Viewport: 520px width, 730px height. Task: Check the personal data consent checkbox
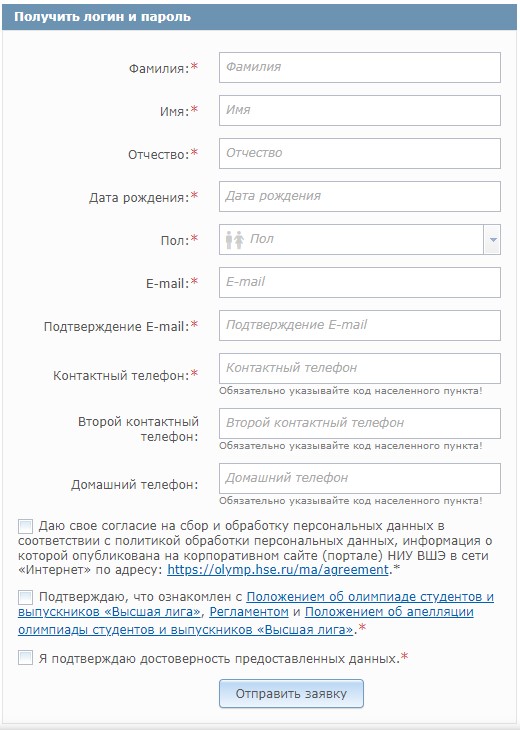click(x=26, y=527)
